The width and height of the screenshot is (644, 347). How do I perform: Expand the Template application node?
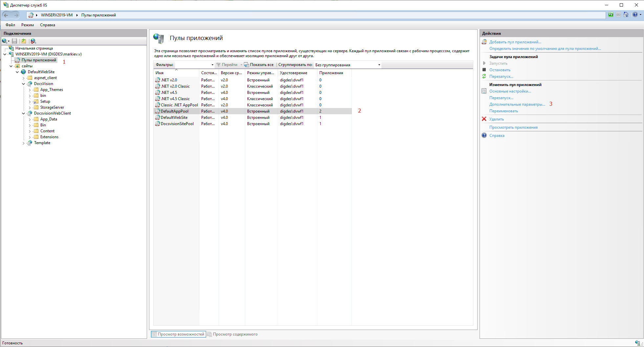(x=23, y=143)
